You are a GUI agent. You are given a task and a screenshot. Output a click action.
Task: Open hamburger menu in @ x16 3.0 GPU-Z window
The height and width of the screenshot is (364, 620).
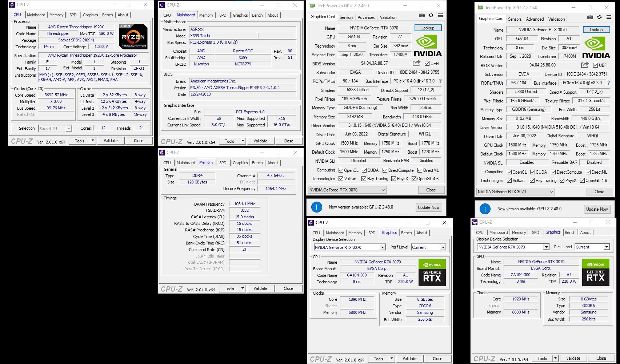click(x=440, y=16)
